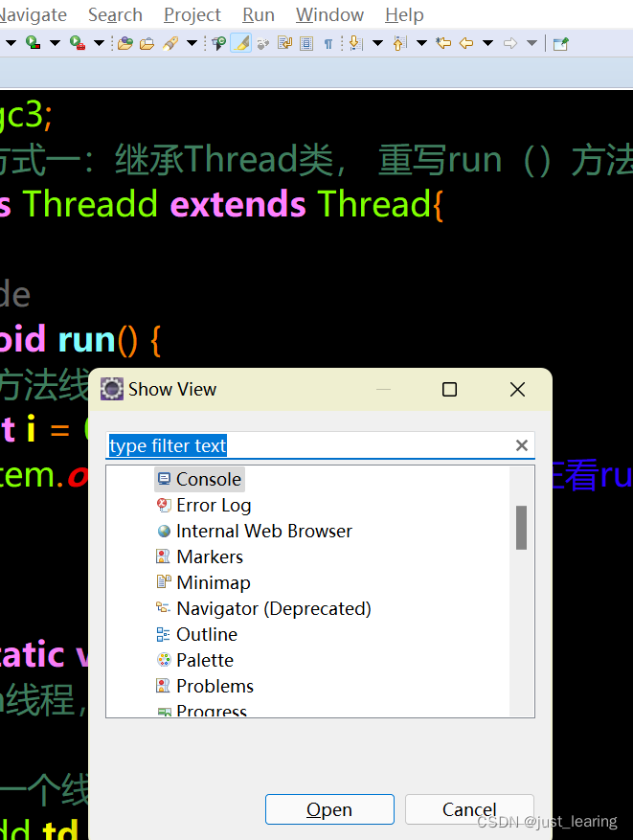The width and height of the screenshot is (633, 840).
Task: Click the Show View dialog title icon
Action: 112,389
